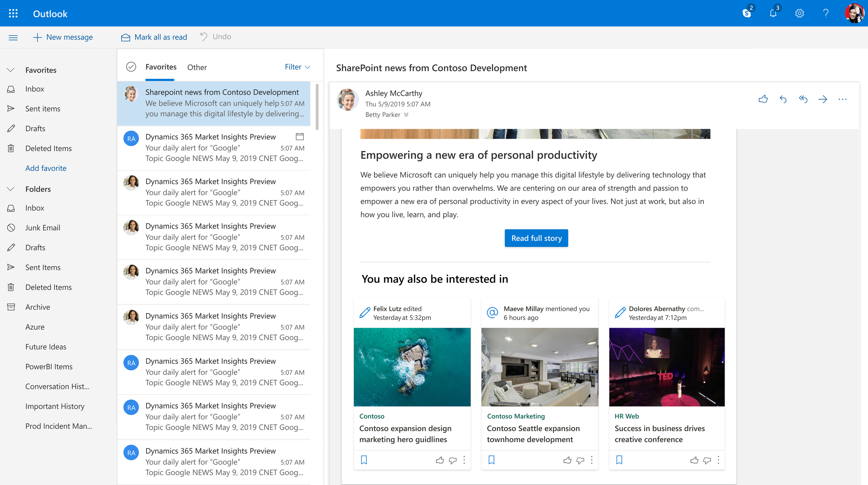Open the app launcher waffle icon
This screenshot has width=868, height=485.
13,14
